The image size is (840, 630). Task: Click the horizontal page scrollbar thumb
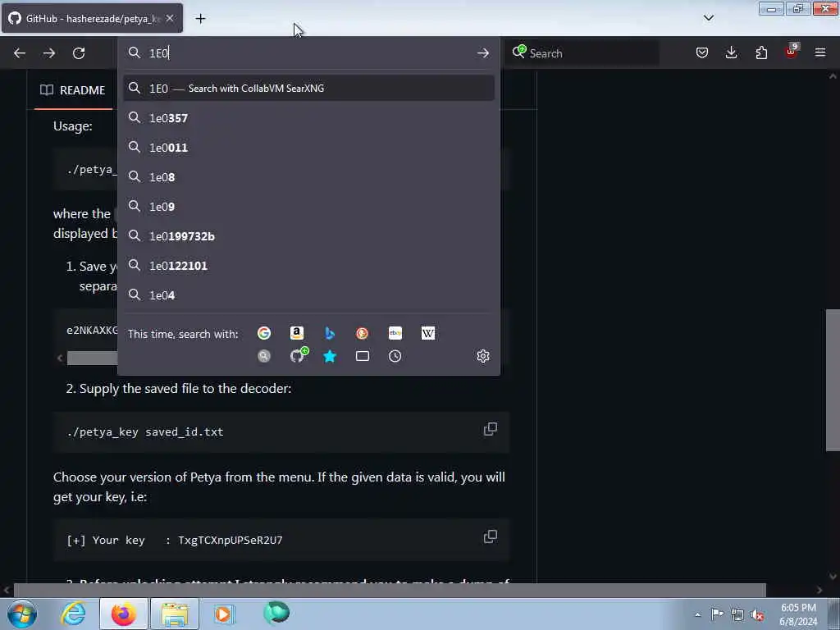point(390,591)
